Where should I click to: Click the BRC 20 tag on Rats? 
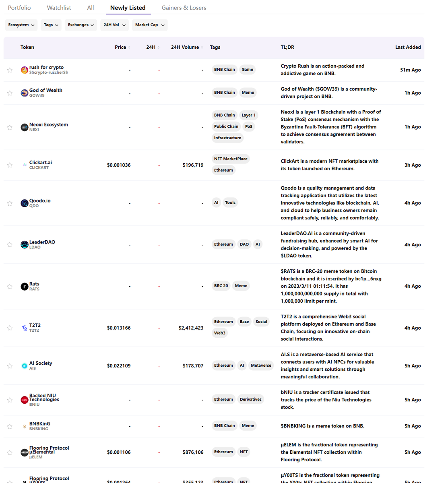pos(221,286)
